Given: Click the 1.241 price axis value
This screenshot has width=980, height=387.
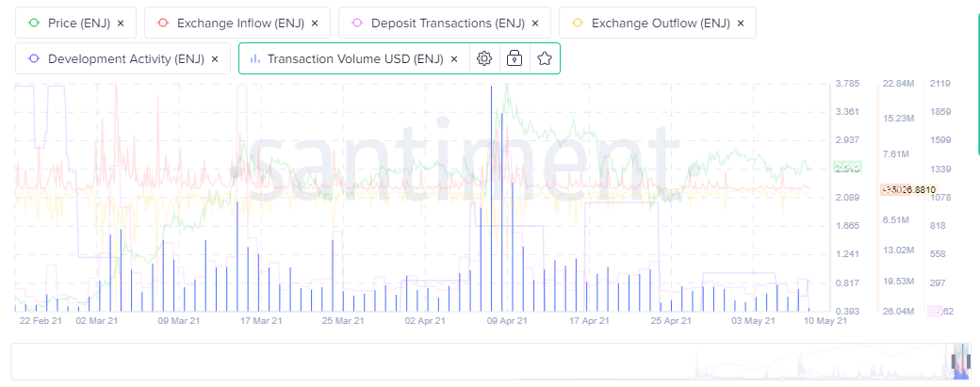Looking at the screenshot, I should (x=848, y=254).
